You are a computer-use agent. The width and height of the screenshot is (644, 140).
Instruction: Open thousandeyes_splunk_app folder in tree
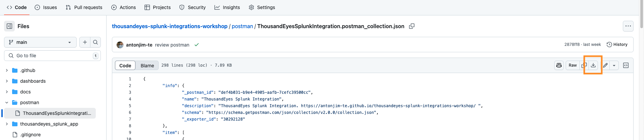[49, 124]
